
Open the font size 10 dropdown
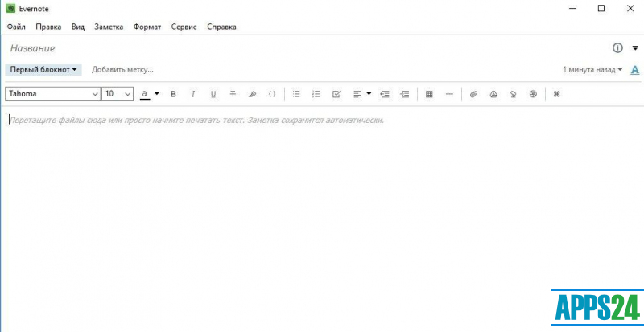click(118, 94)
